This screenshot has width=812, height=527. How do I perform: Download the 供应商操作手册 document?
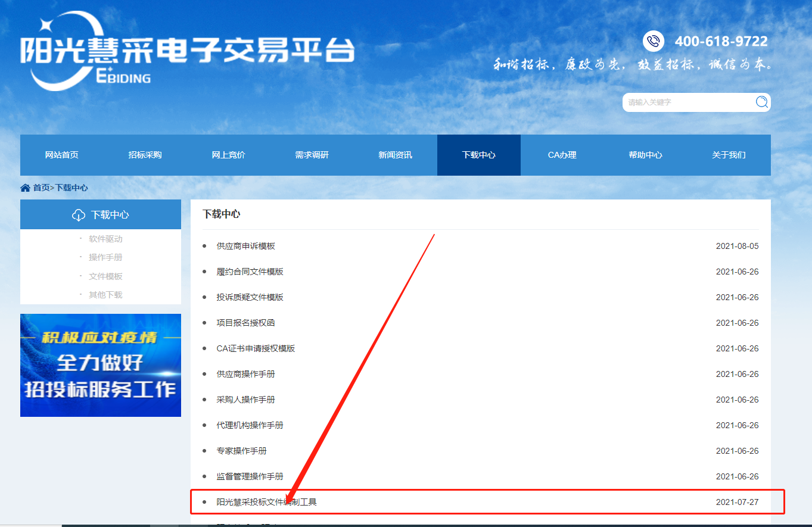pos(245,374)
